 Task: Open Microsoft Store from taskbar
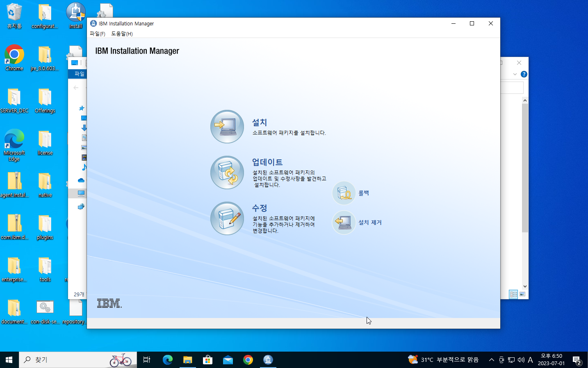207,360
